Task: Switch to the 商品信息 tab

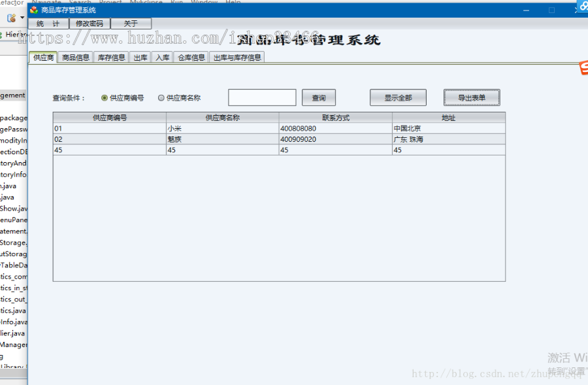Action: coord(75,57)
